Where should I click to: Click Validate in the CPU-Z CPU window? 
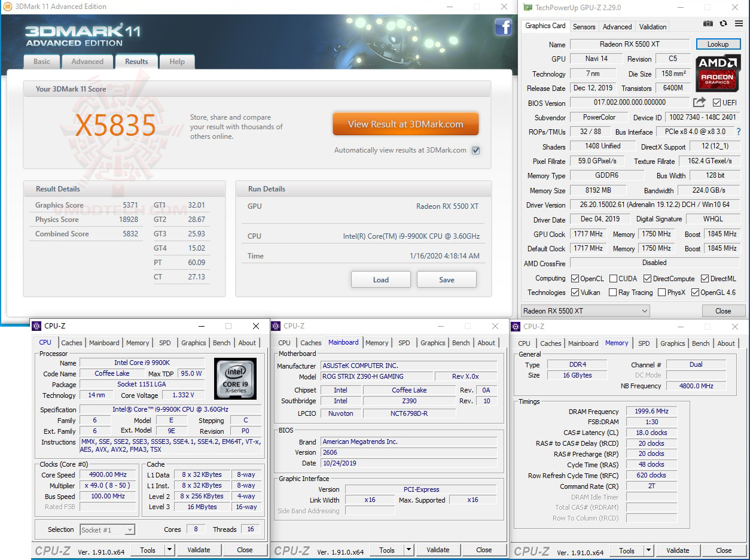coord(199,550)
